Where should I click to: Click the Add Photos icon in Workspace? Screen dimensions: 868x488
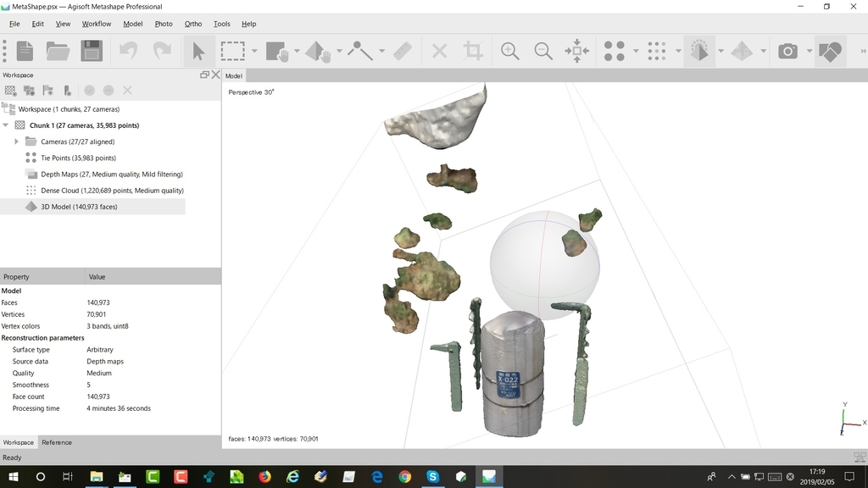[x=30, y=90]
